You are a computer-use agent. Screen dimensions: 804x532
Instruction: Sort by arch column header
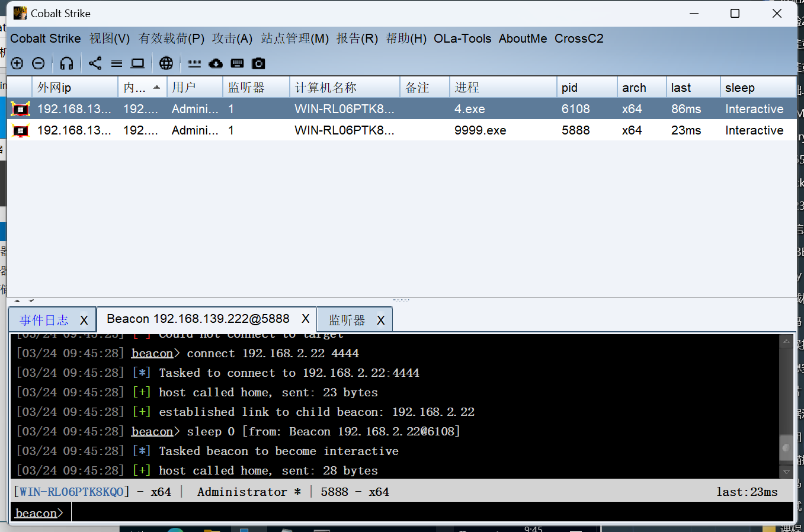coord(641,88)
